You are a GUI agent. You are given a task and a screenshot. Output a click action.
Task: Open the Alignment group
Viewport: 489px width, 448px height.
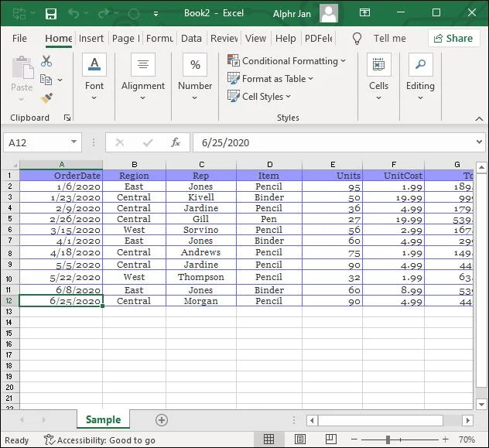click(143, 77)
